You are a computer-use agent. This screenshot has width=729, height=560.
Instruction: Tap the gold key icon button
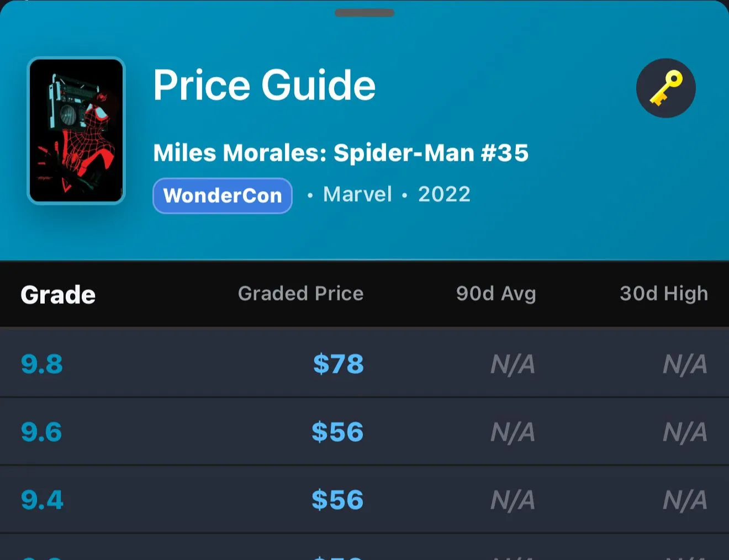point(665,88)
